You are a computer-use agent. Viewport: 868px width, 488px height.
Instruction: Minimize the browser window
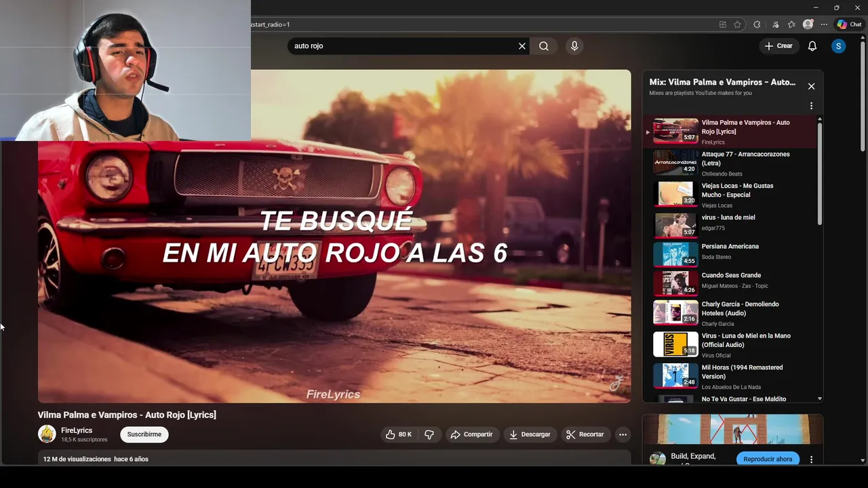point(815,7)
